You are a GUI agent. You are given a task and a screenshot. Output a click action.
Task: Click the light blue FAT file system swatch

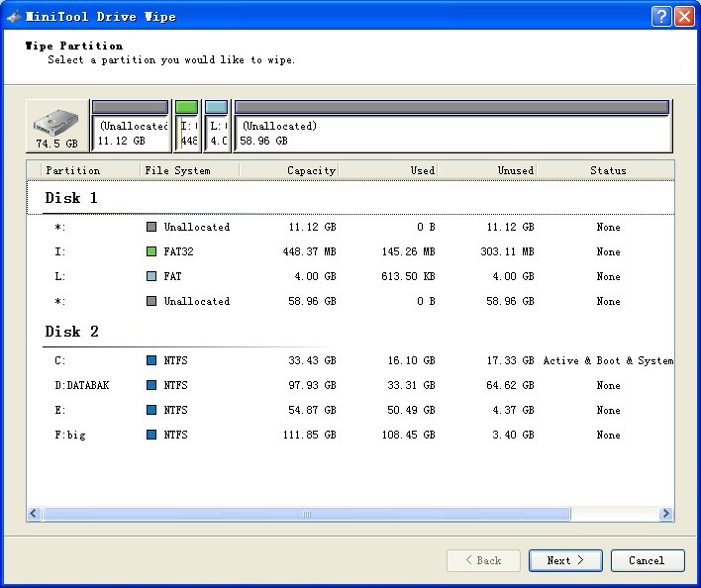[x=151, y=276]
